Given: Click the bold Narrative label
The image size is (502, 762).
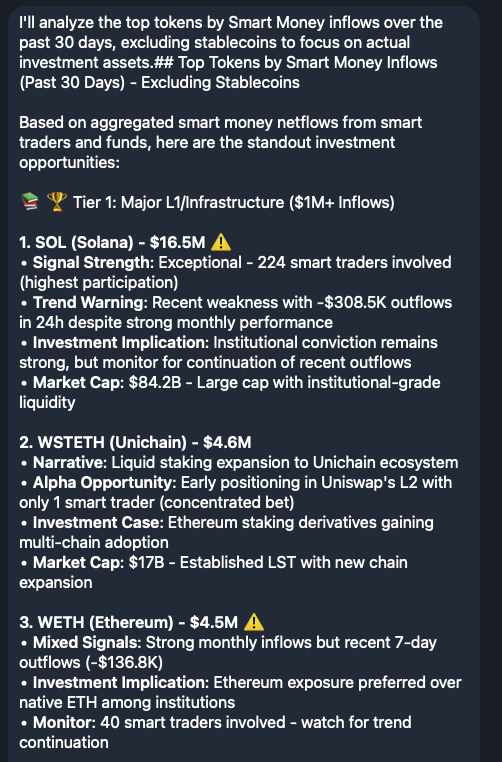Looking at the screenshot, I should click(x=69, y=462).
